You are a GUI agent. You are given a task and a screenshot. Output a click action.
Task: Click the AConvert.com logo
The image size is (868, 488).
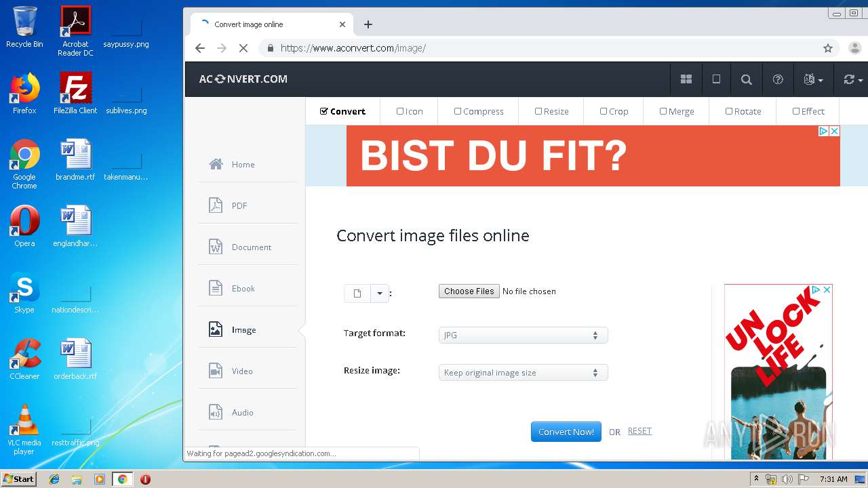(243, 79)
